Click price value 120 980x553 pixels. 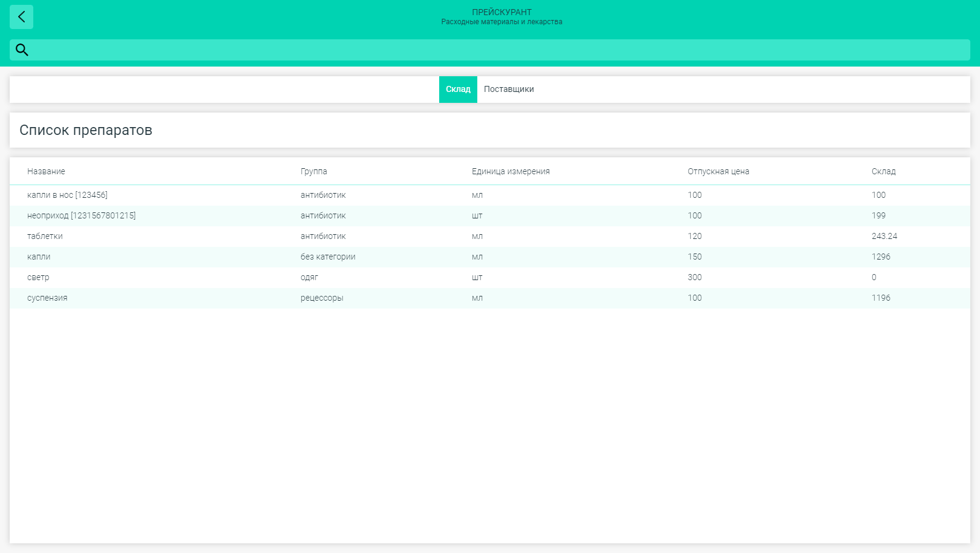694,236
